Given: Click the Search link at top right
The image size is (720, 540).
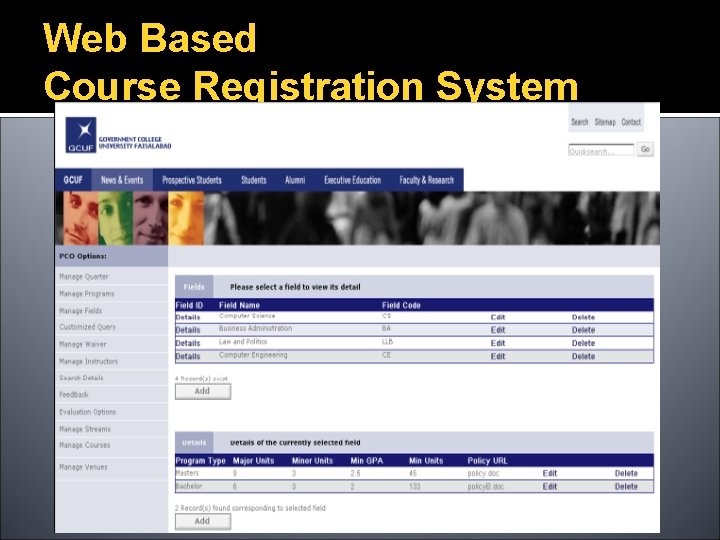Looking at the screenshot, I should [579, 122].
